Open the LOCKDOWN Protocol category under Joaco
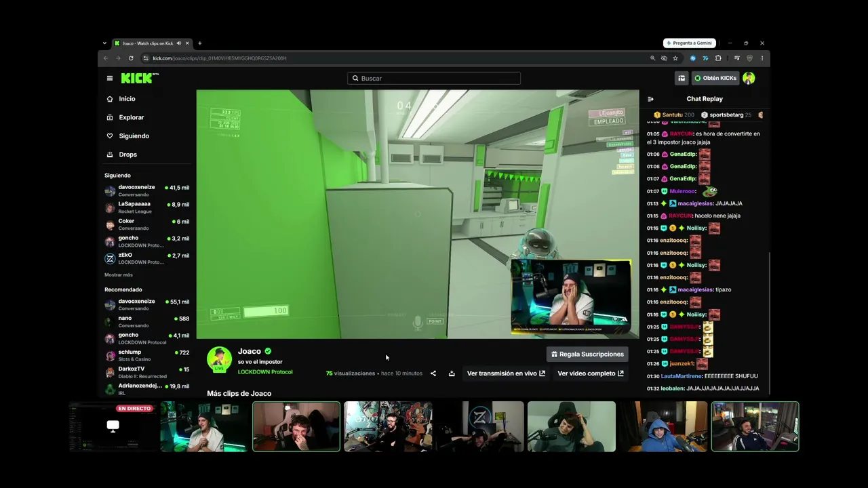The image size is (868, 488). click(x=265, y=372)
